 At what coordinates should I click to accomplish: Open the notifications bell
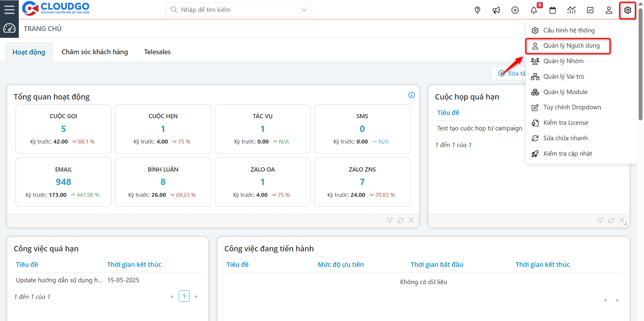[x=534, y=10]
